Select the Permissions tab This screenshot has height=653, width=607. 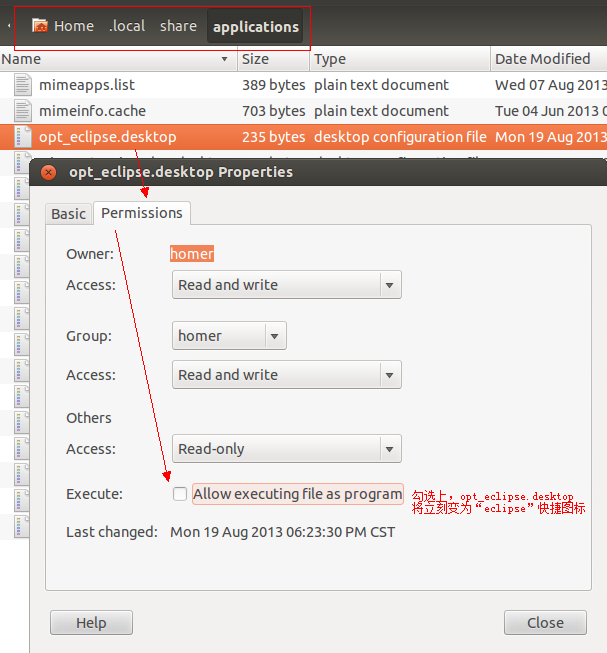(x=142, y=213)
